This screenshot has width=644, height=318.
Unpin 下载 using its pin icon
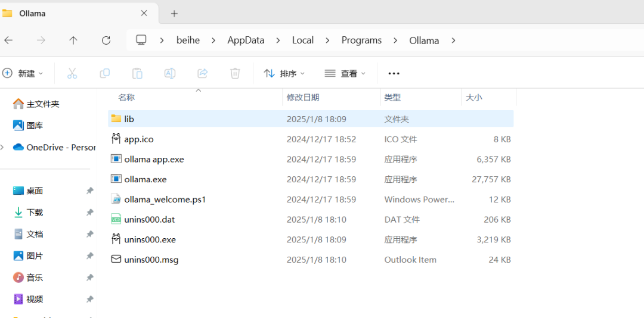click(x=89, y=213)
